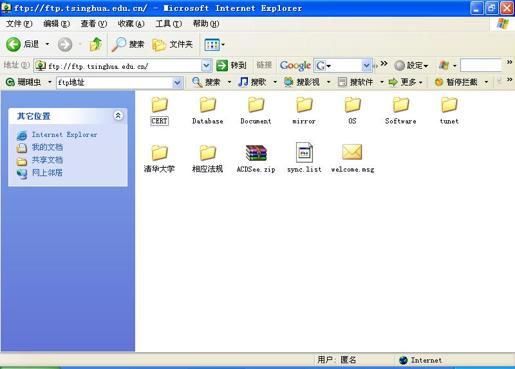The height and width of the screenshot is (369, 515).
Task: Open the mirror folder
Action: [304, 111]
